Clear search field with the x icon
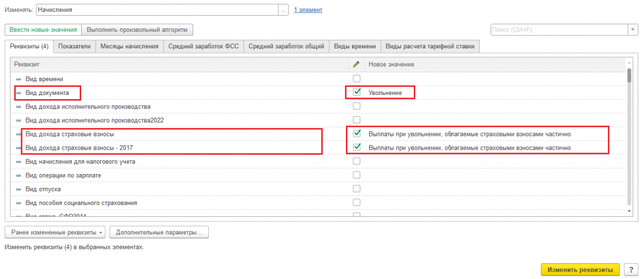Viewport: 644px width, 279px height. coord(632,30)
